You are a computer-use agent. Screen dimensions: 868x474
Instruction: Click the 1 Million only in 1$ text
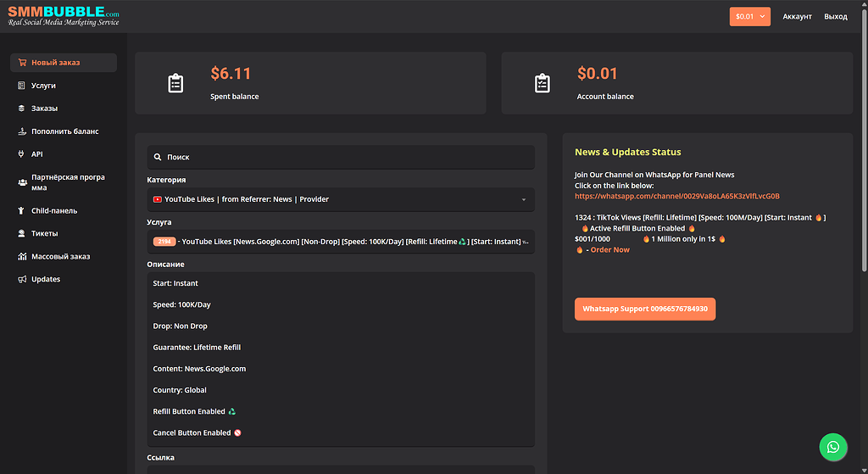click(x=683, y=239)
